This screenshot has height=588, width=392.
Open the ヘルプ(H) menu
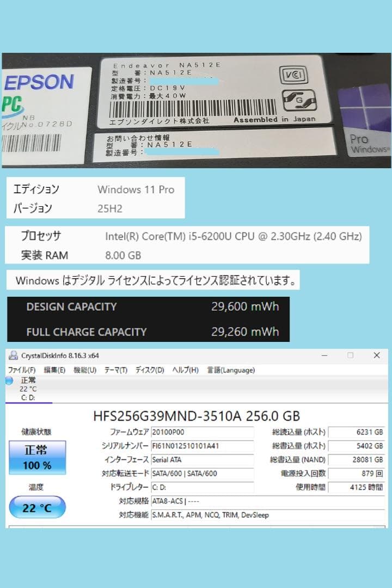click(185, 370)
